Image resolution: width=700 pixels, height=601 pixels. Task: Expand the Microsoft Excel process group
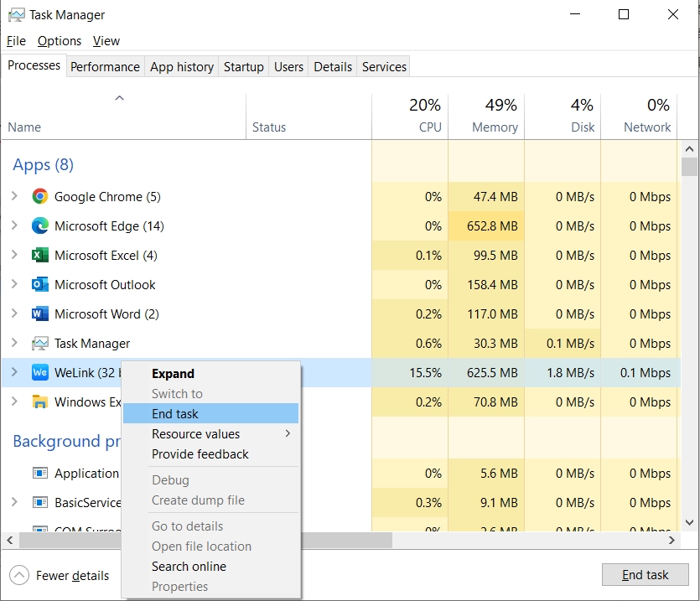(x=14, y=256)
